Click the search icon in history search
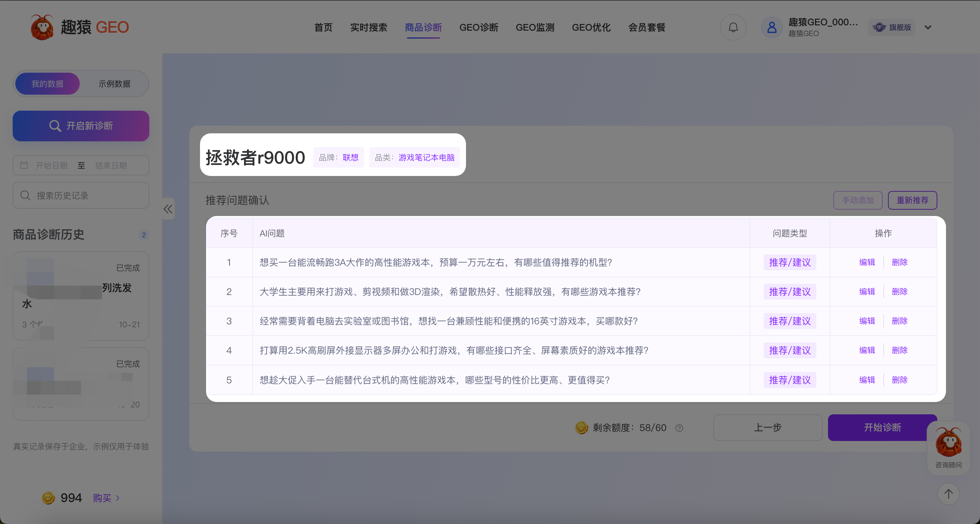This screenshot has height=524, width=980. pos(25,195)
